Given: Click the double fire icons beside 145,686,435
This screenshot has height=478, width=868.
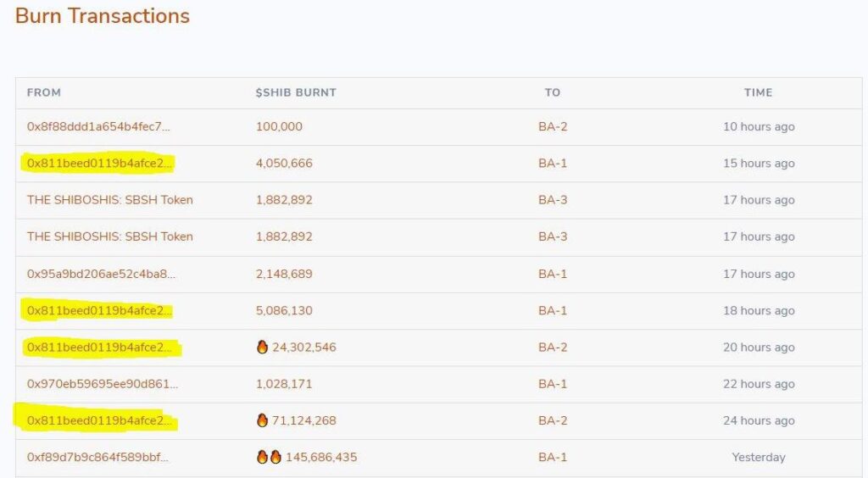Looking at the screenshot, I should point(269,457).
